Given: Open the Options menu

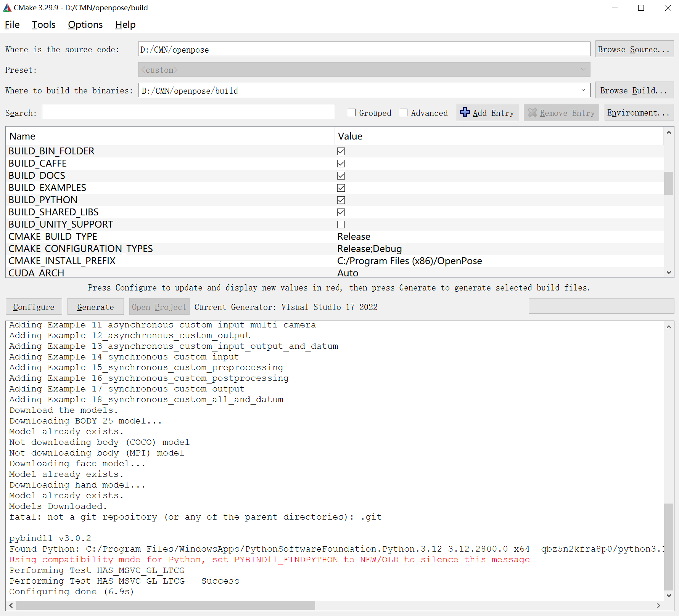Looking at the screenshot, I should 85,24.
